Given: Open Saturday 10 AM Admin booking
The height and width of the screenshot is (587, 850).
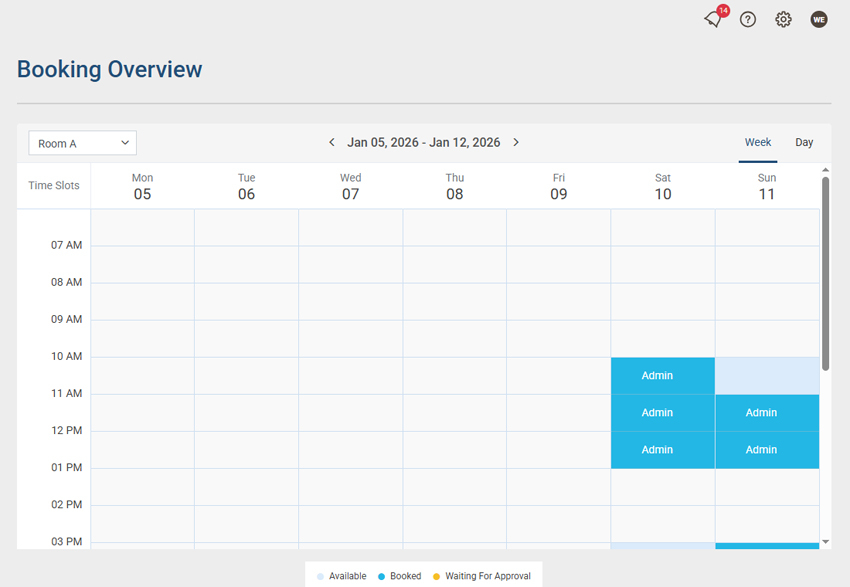Looking at the screenshot, I should 662,376.
